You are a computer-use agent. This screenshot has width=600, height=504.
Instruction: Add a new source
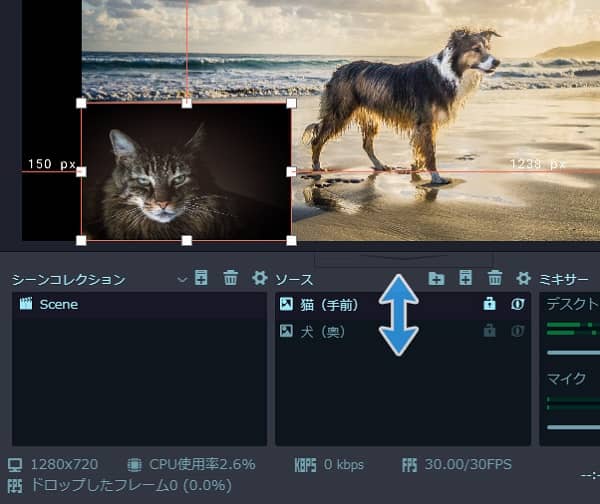point(465,277)
